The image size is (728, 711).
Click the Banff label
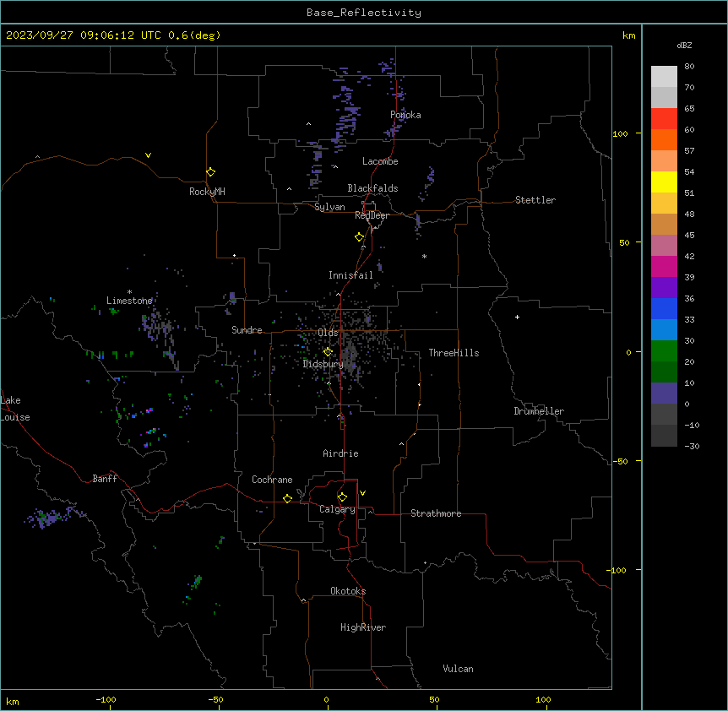coord(105,479)
